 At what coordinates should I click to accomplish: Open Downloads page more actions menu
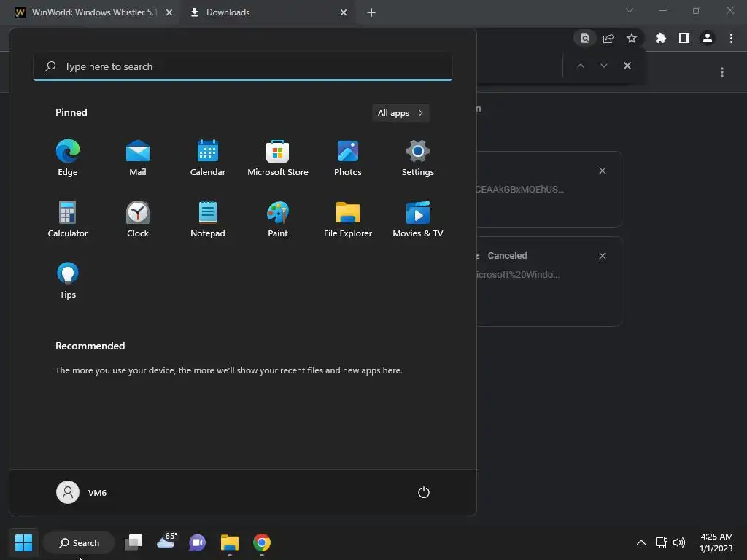[x=722, y=72]
